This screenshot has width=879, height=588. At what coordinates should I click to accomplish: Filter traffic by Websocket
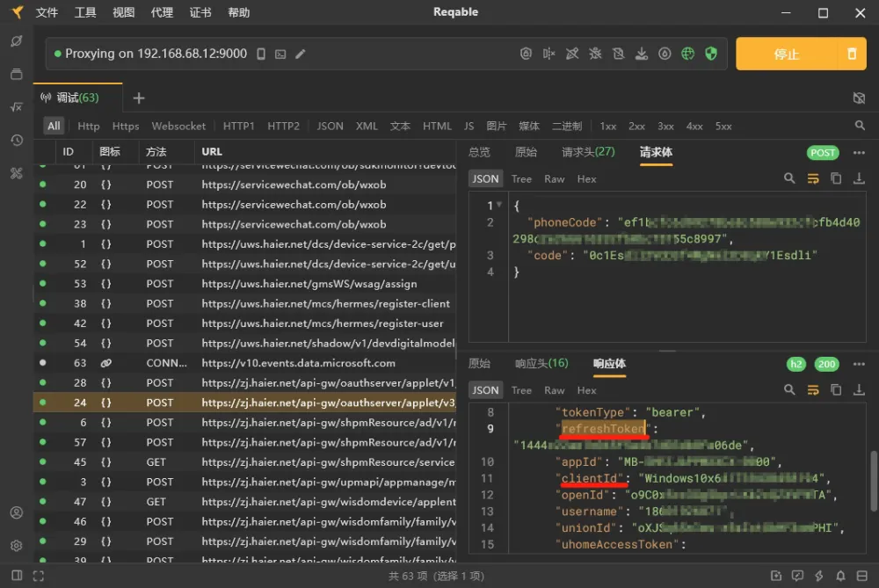click(x=178, y=126)
